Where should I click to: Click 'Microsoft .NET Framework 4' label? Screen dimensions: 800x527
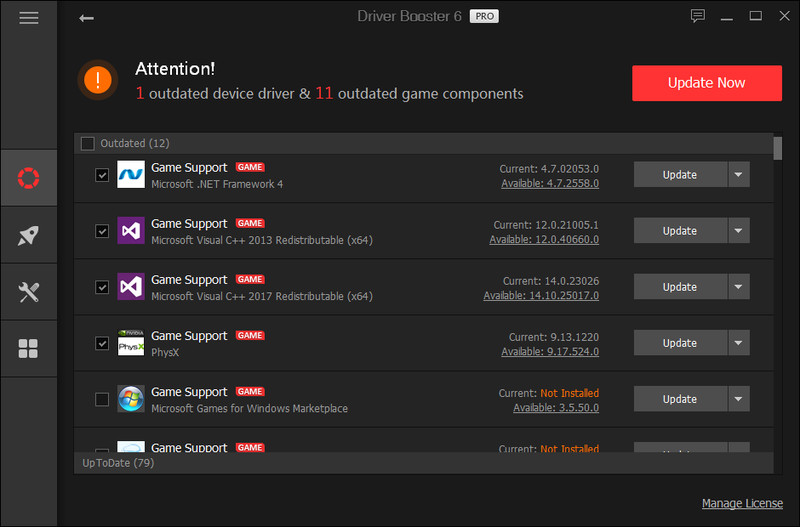pos(217,185)
